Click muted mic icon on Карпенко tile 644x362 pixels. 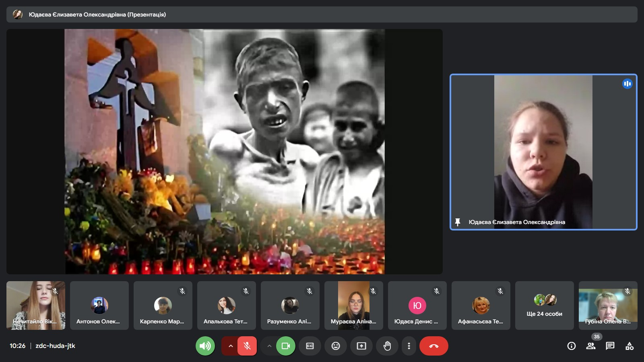coord(182,291)
